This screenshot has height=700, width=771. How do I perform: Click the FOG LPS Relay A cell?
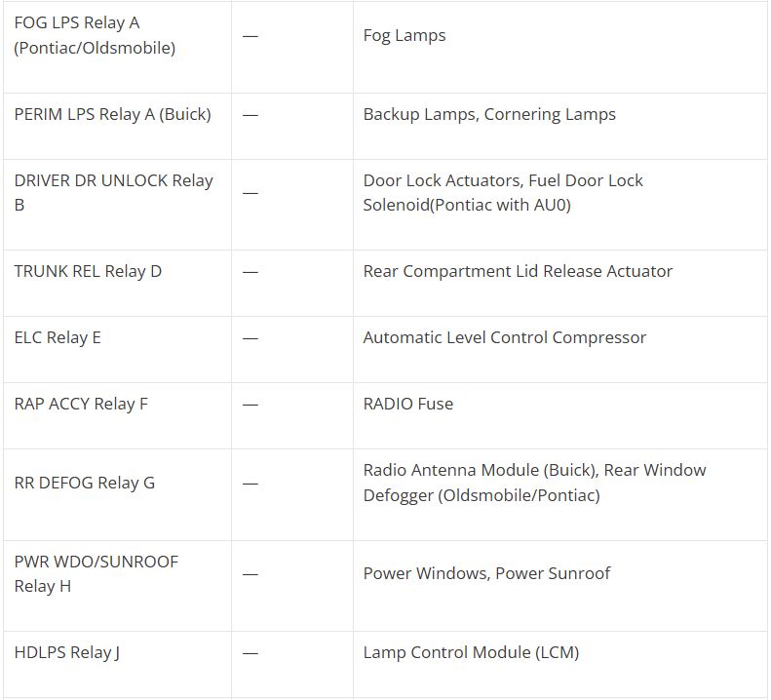click(95, 35)
